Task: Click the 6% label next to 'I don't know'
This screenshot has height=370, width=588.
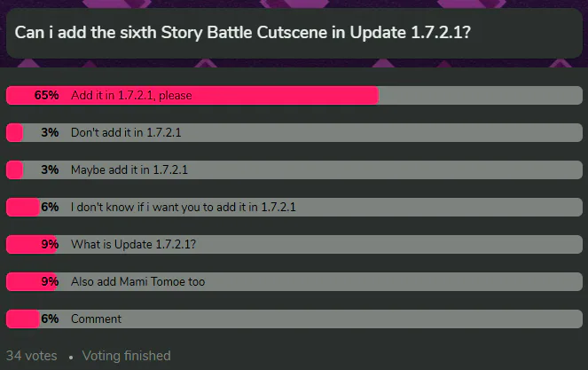Action: coord(50,207)
